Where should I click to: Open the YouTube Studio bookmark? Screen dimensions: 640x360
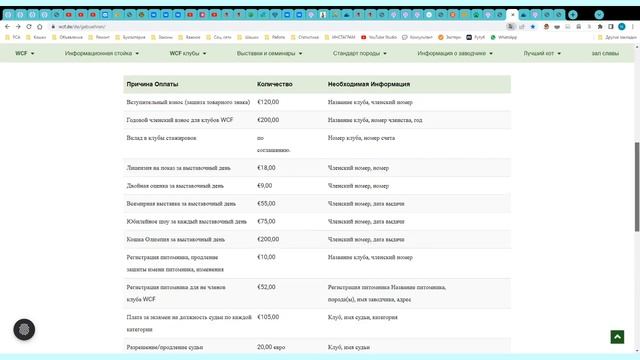point(379,37)
